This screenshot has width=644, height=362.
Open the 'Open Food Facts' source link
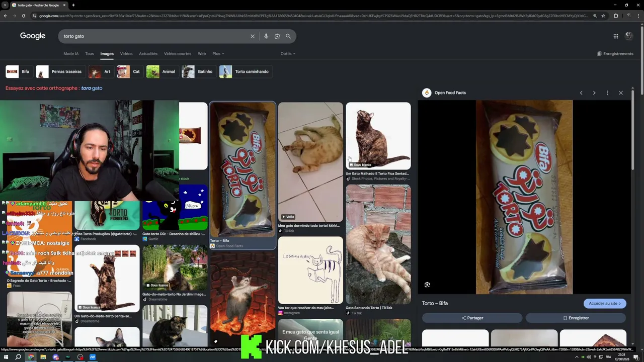450,93
